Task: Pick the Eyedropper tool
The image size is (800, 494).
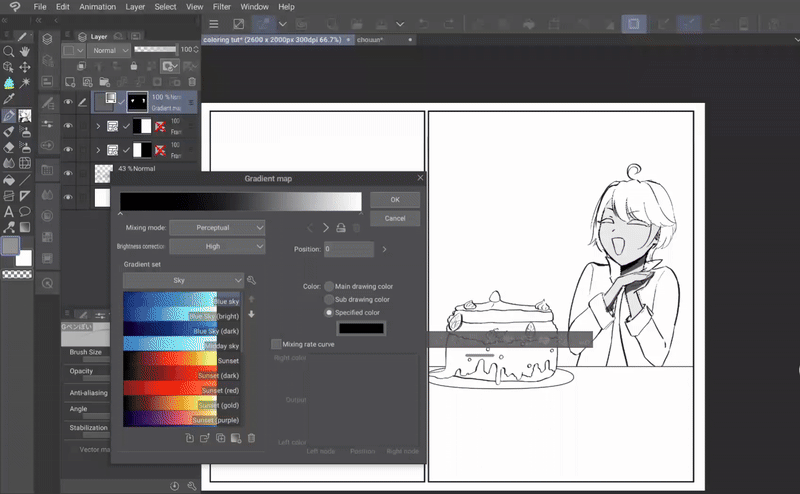Action: click(x=8, y=99)
